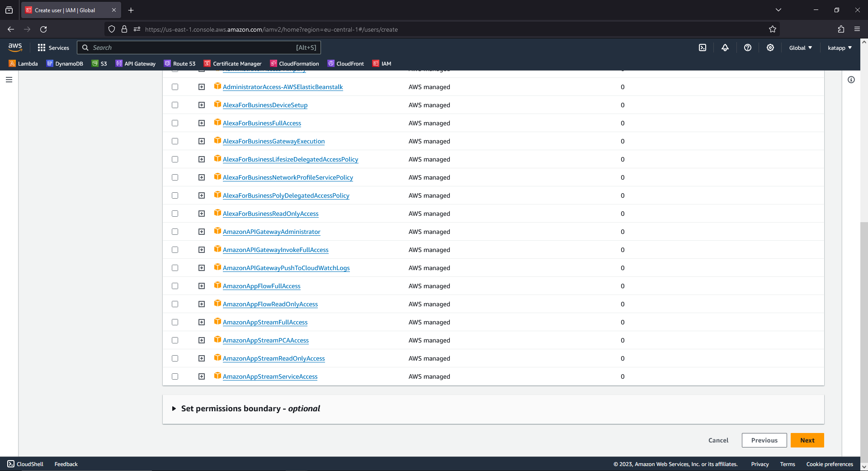The image size is (868, 471).
Task: Select AmazonAppStreamFullAccess policy checkbox
Action: click(x=175, y=322)
